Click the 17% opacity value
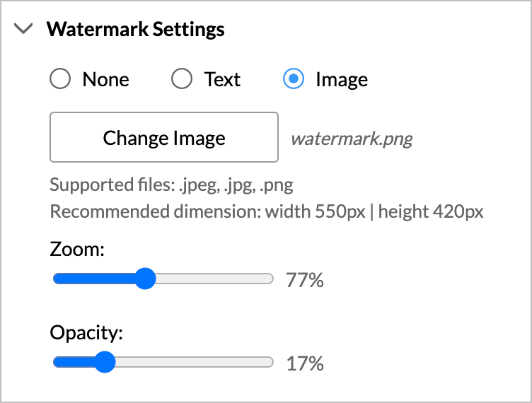Screen dimensions: 532x403 click(x=304, y=364)
